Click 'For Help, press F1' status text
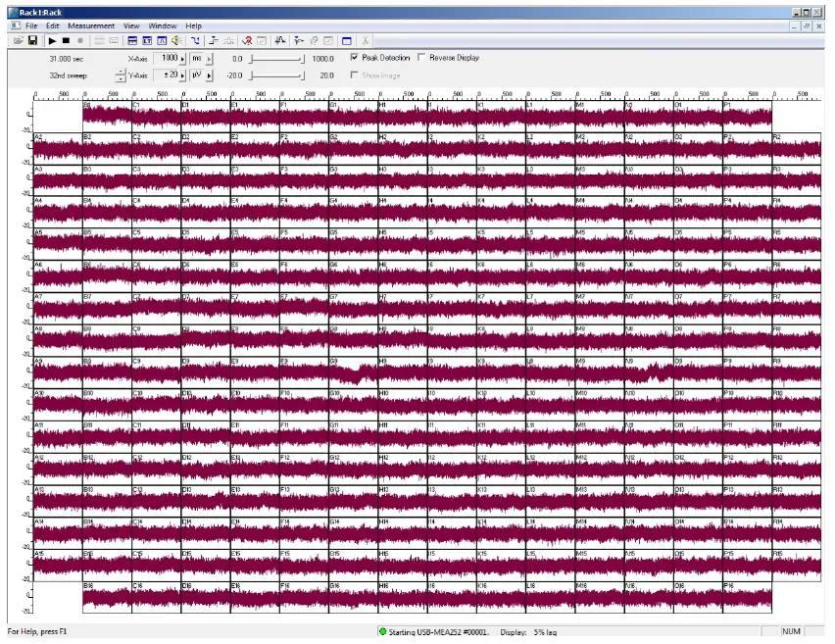Image resolution: width=835 pixels, height=644 pixels. [37, 631]
